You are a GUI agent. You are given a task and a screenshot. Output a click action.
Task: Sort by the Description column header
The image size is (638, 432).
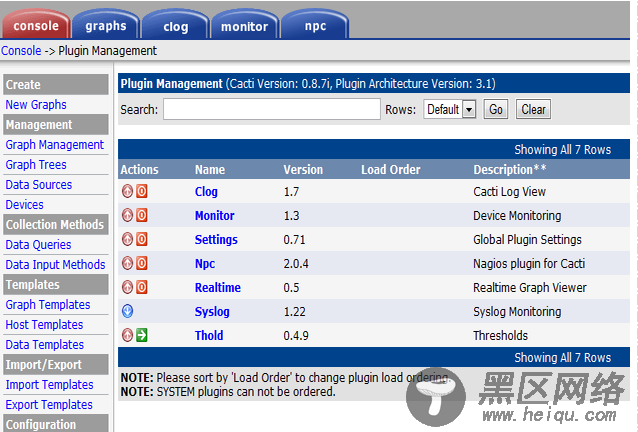tap(510, 170)
